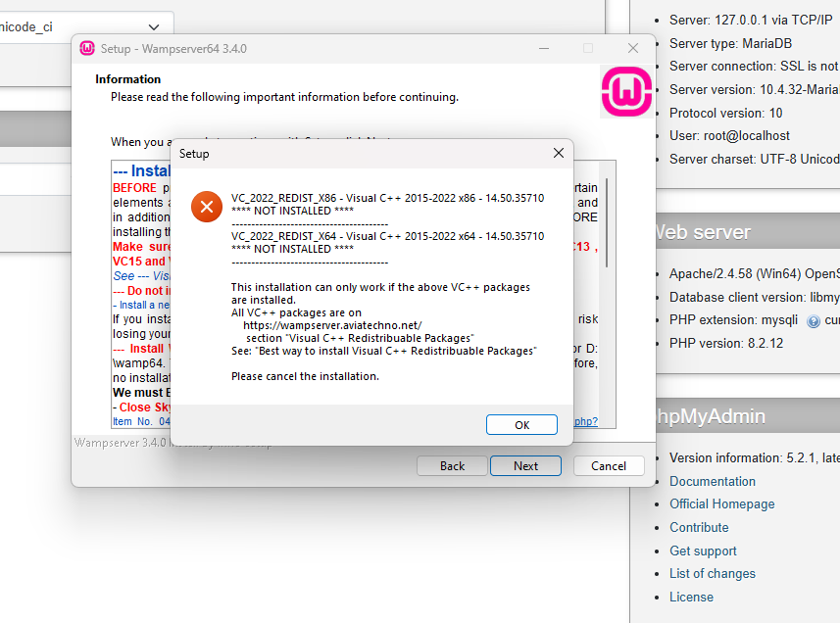Click the Wampserver logo in setup header

point(626,91)
